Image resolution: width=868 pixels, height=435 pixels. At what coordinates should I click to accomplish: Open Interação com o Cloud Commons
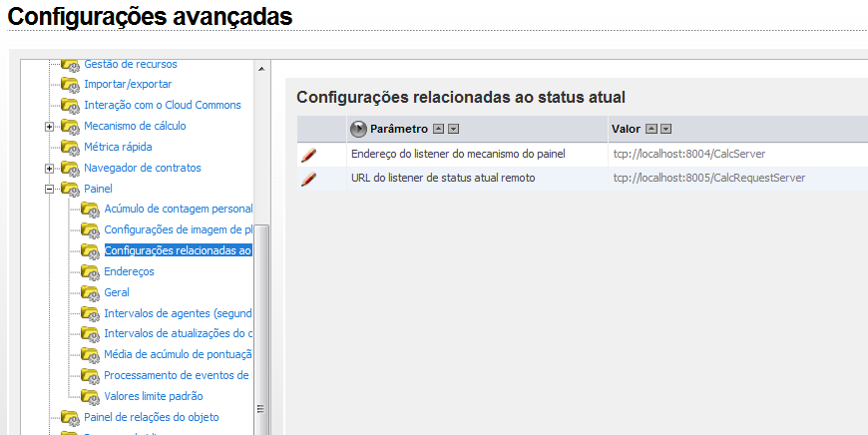click(163, 105)
